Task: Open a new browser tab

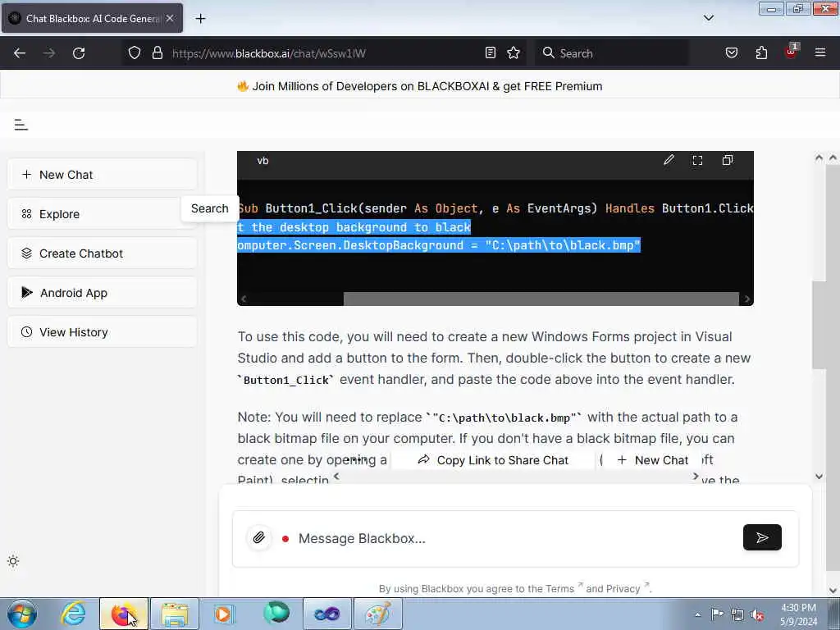Action: [x=200, y=19]
